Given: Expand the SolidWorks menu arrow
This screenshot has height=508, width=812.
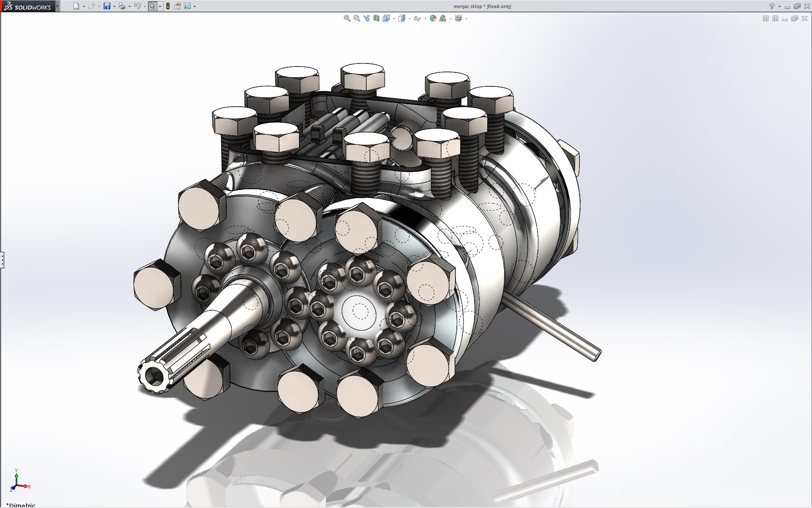Looking at the screenshot, I should click(x=58, y=6).
